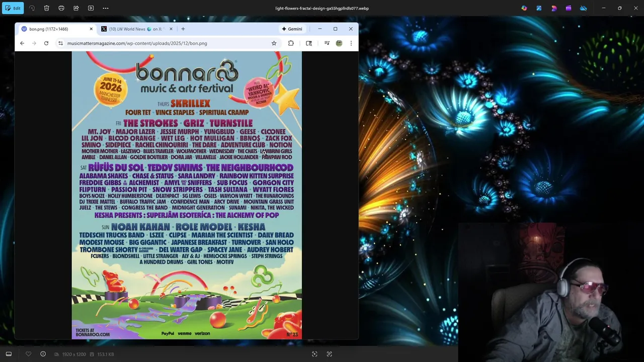Click the light-flowers-fractal-design filename title

coord(322,8)
